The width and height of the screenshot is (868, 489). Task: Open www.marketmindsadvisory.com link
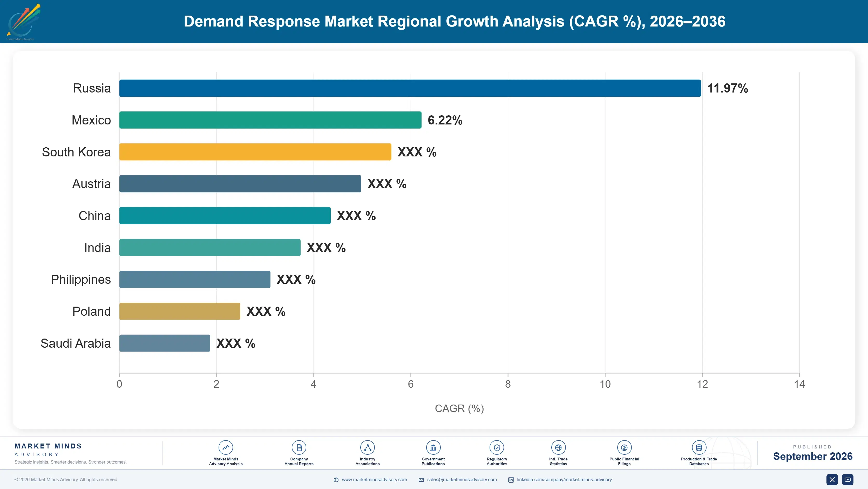(x=374, y=480)
